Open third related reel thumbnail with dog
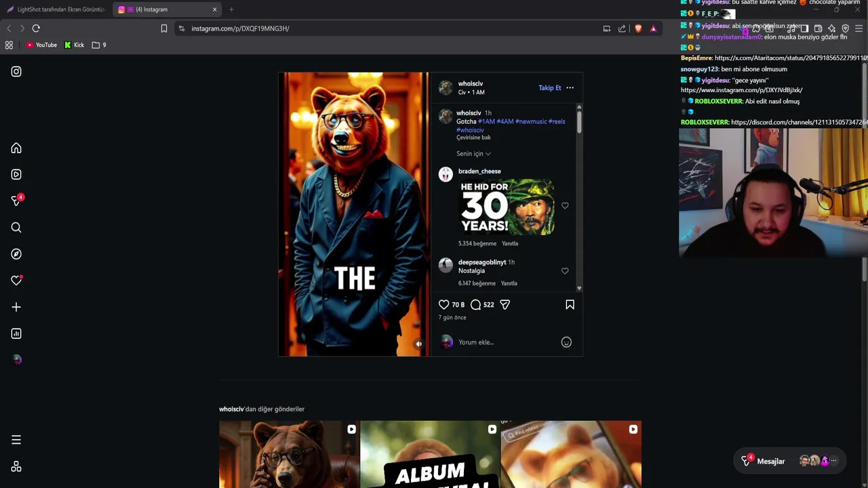This screenshot has width=868, height=488. [571, 454]
